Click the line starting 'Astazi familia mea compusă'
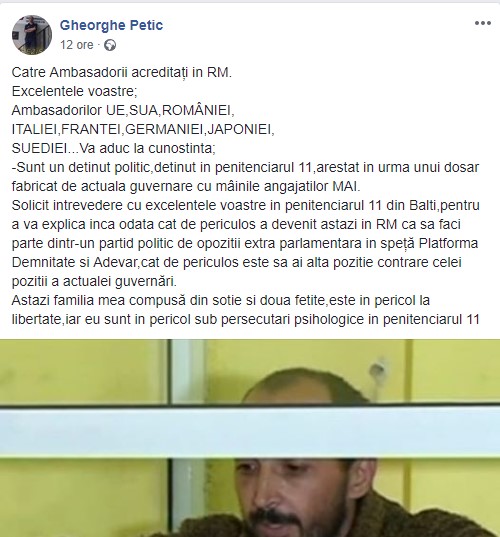This screenshot has width=500, height=537. (x=221, y=300)
